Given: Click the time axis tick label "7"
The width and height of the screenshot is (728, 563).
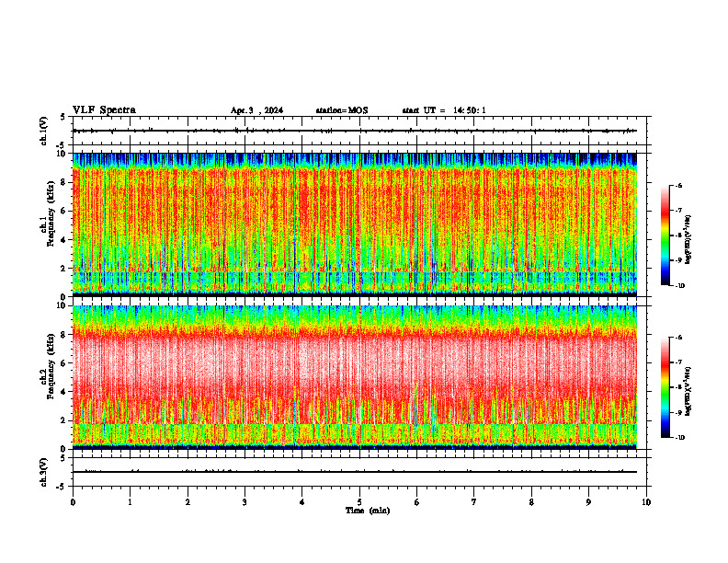Looking at the screenshot, I should click(474, 502).
